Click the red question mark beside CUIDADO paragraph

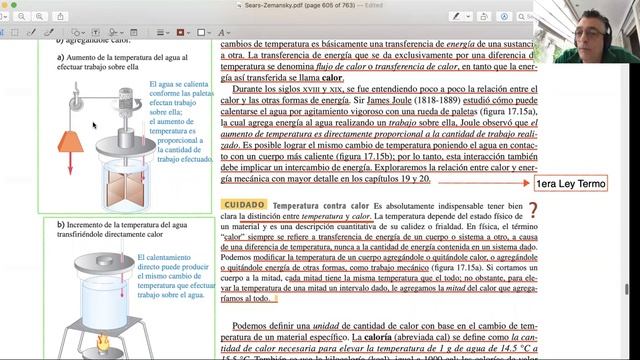533,210
